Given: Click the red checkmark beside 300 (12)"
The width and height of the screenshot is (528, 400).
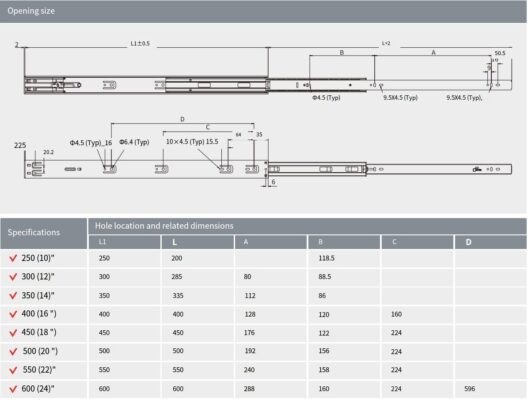Looking at the screenshot, I should (x=13, y=277).
